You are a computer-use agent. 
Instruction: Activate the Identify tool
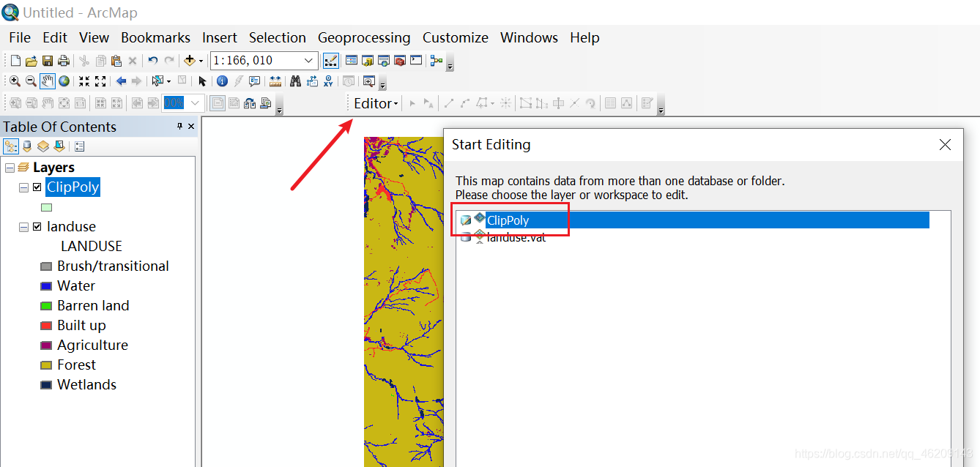click(x=222, y=81)
